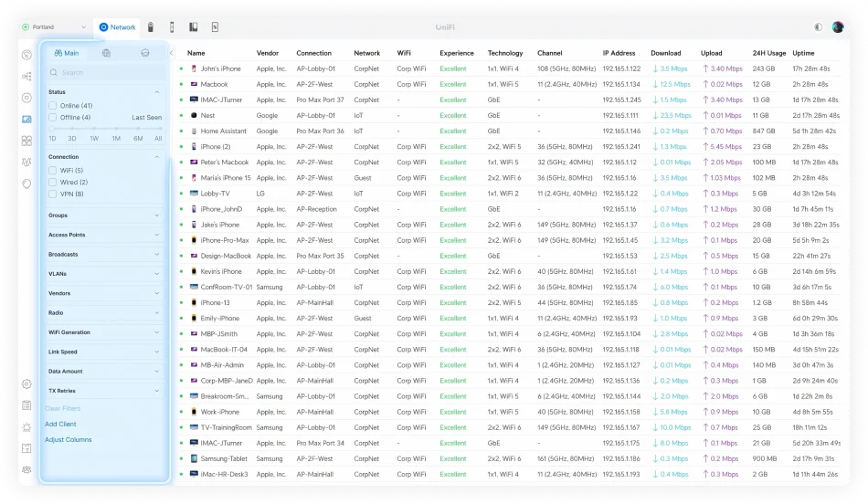Open the Access door app icon
This screenshot has height=504, width=868.
pos(172,27)
